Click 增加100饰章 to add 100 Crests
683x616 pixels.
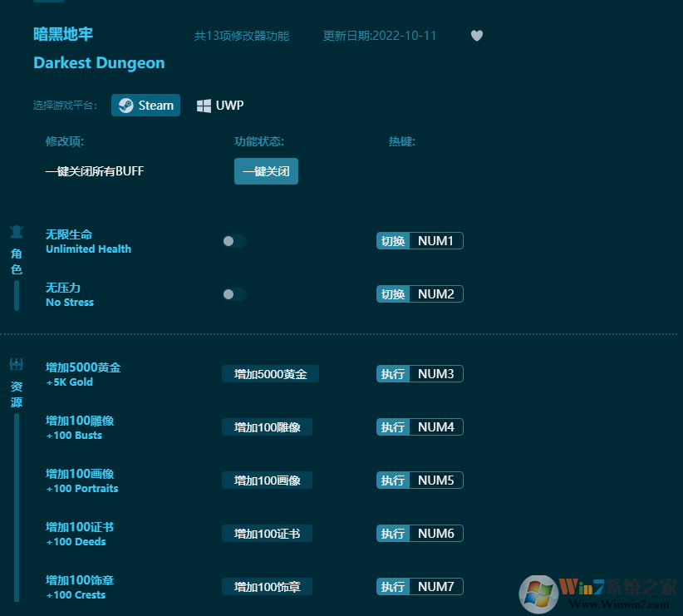click(267, 587)
